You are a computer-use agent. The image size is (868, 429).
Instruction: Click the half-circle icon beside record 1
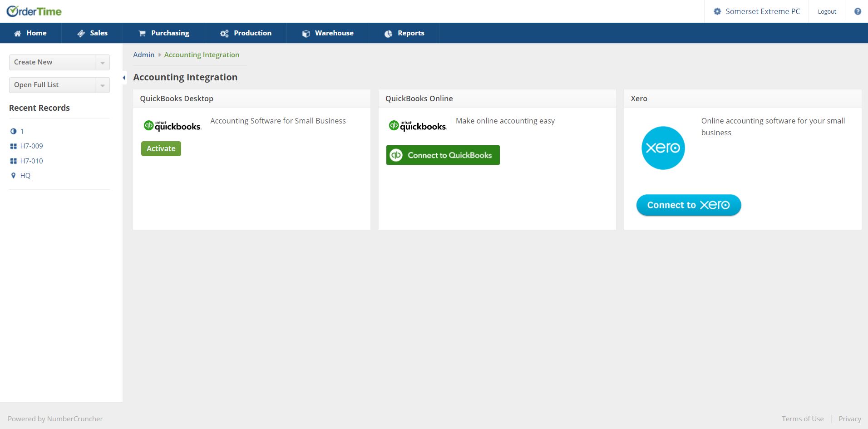click(13, 131)
